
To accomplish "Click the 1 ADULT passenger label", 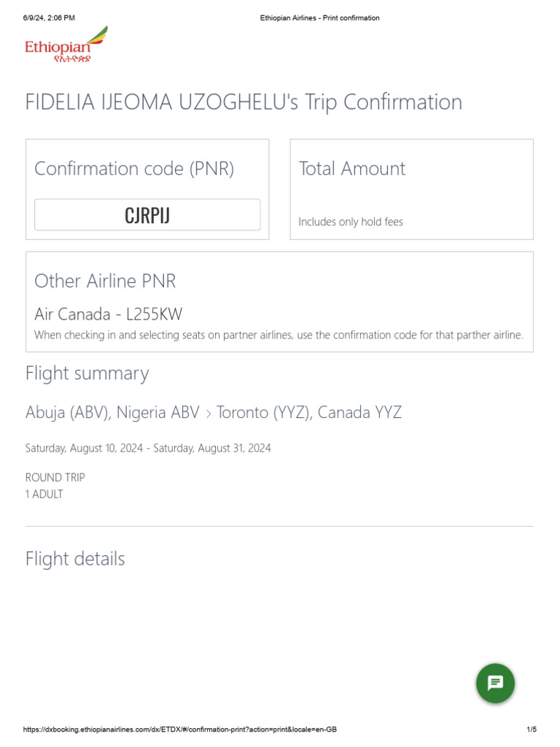I will pos(44,494).
